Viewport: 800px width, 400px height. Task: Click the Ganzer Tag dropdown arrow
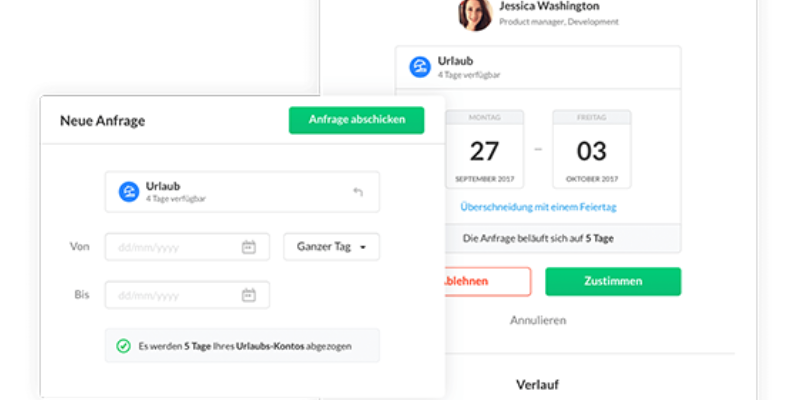(x=363, y=247)
